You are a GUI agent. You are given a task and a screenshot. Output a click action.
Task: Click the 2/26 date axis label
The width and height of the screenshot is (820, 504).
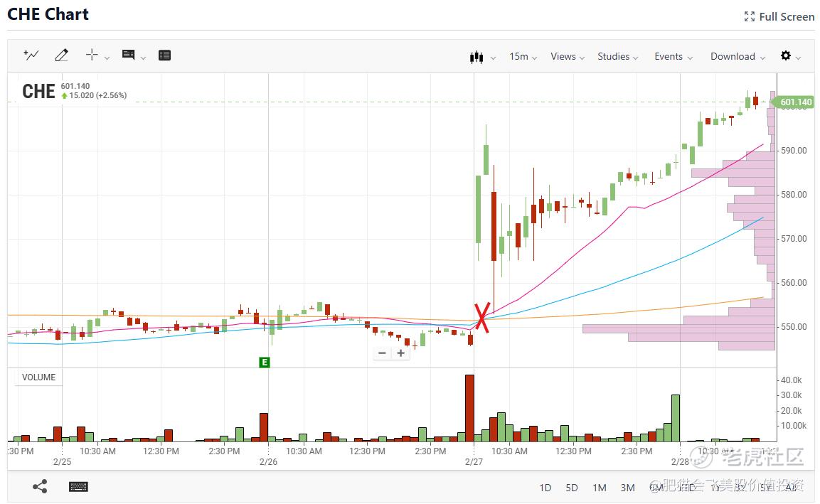click(x=268, y=462)
